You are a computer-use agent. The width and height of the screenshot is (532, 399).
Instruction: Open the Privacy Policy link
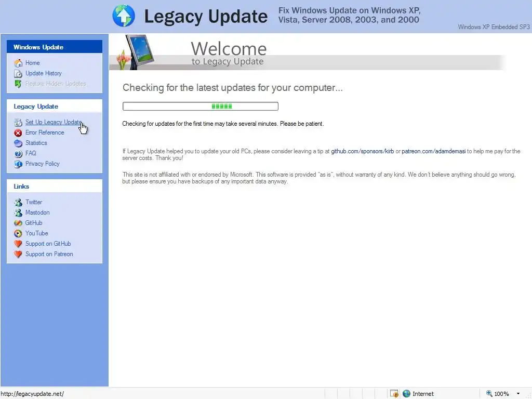(43, 164)
